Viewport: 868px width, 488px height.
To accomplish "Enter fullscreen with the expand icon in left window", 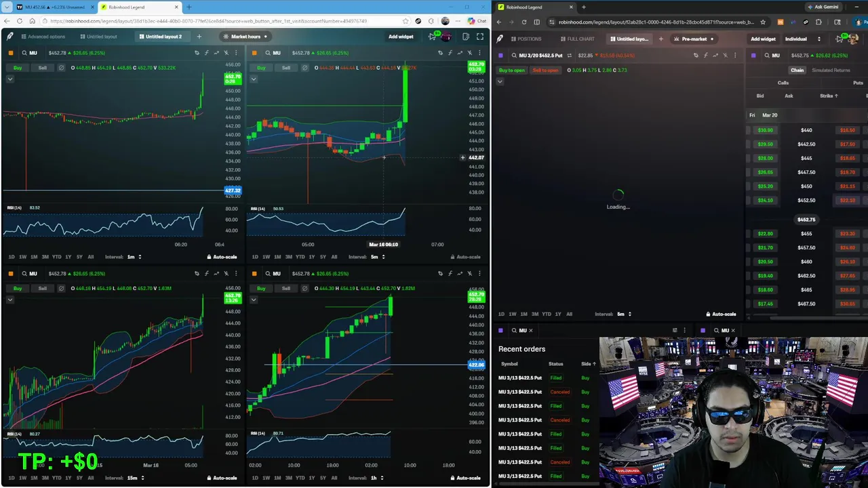I will (x=480, y=37).
